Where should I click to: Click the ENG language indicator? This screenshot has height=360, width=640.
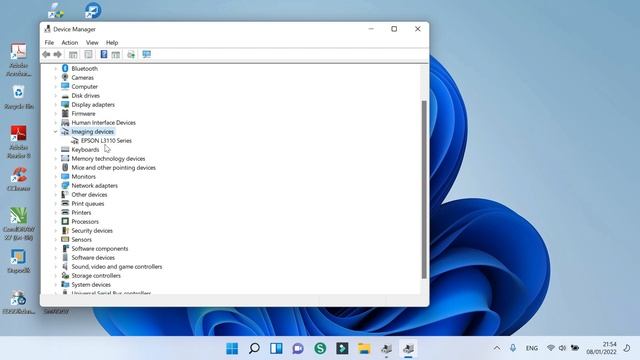pos(531,348)
